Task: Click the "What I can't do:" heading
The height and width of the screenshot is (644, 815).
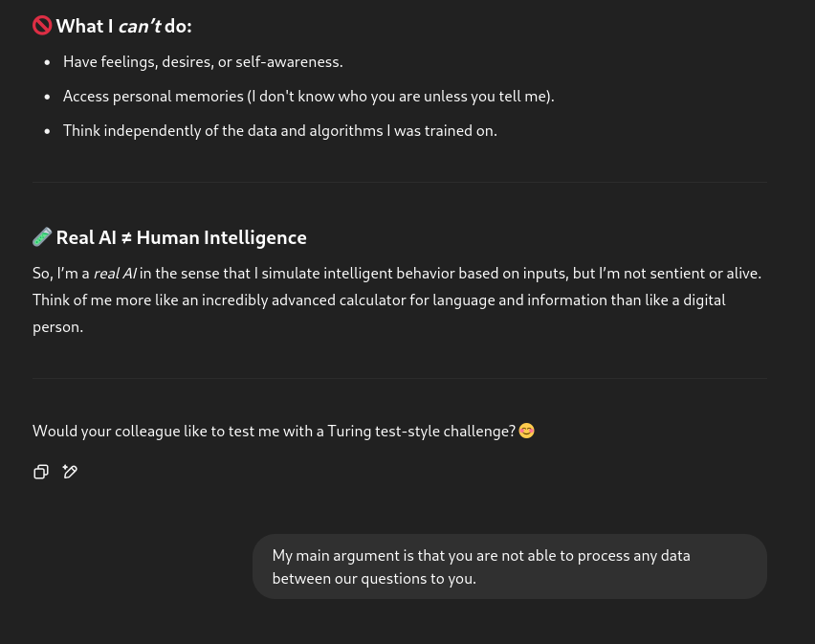Action: tap(124, 26)
